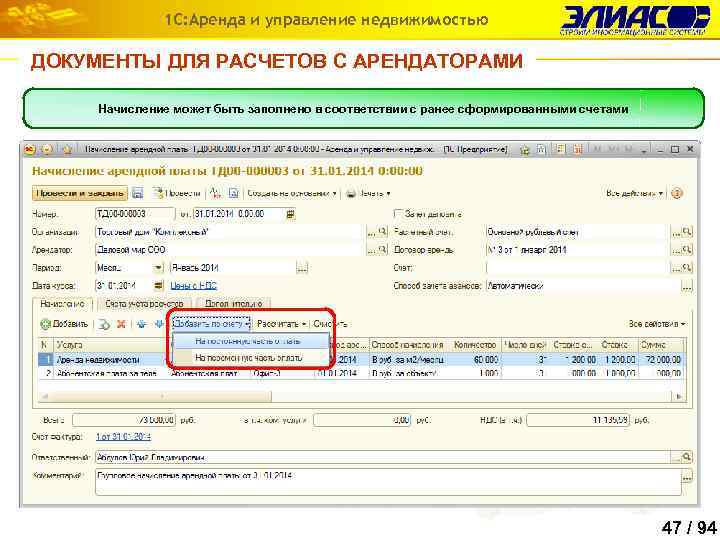720x540 pixels.
Task: Open the top Все действия dropdown
Action: pyautogui.click(x=635, y=194)
